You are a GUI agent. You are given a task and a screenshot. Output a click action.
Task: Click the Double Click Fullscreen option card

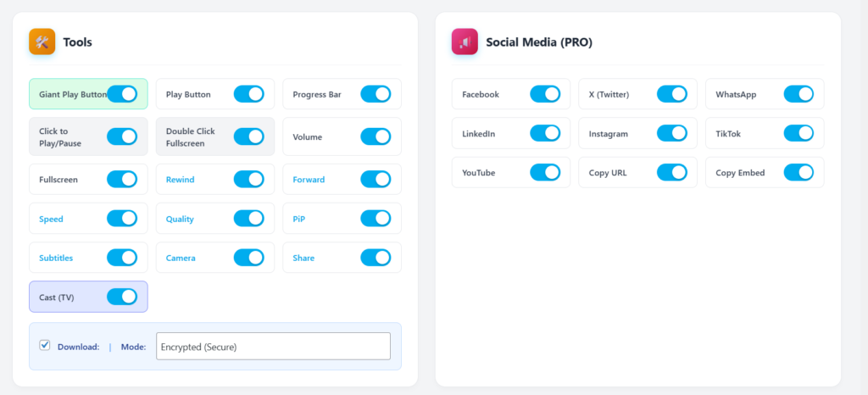click(193, 136)
